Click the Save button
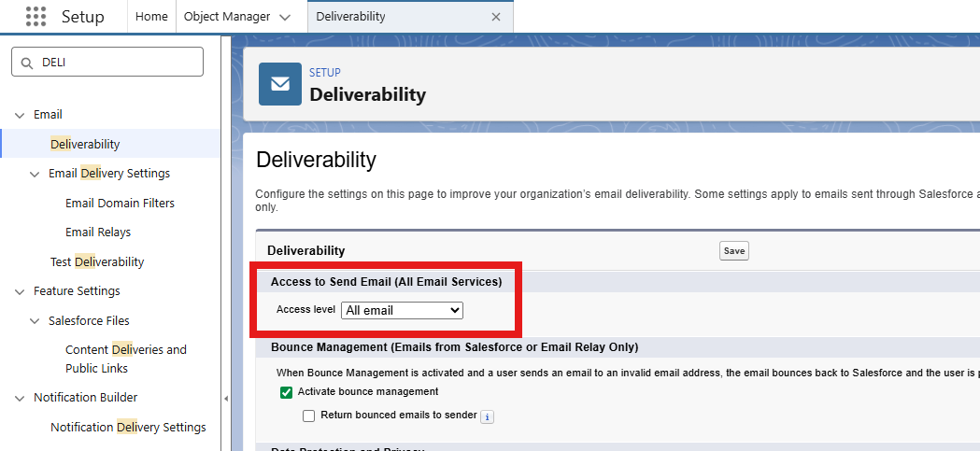 click(x=733, y=250)
